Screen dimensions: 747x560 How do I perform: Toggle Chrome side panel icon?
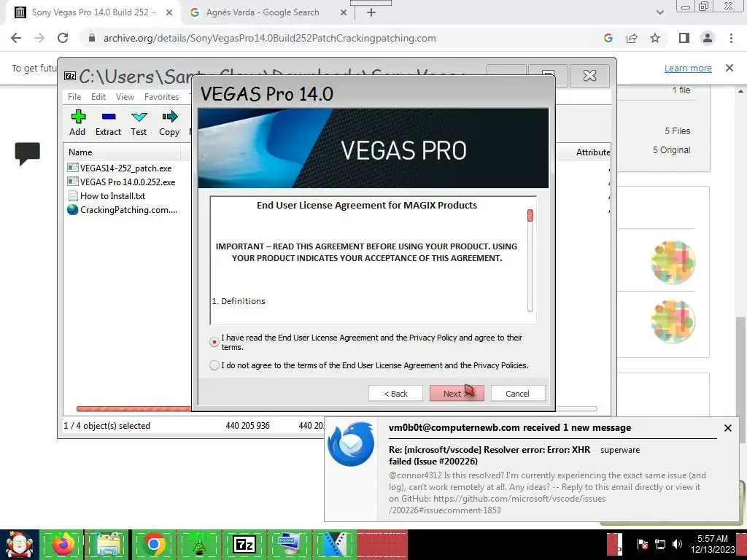point(684,38)
